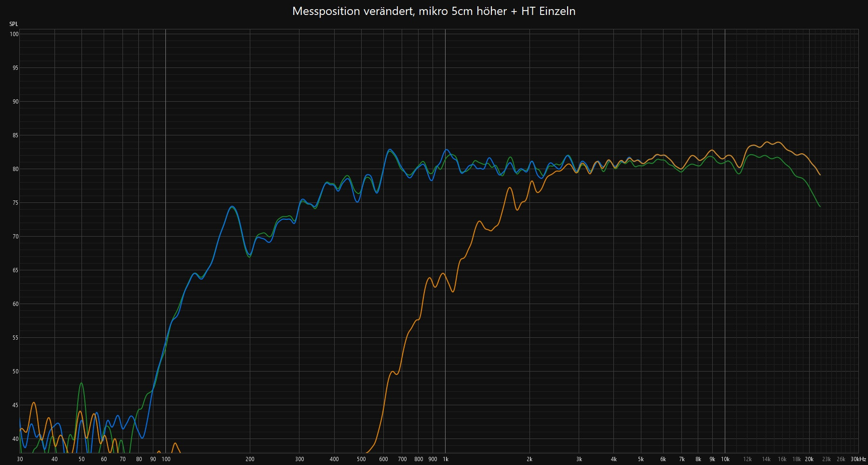Click the SPL axis label
868x465 pixels.
[x=14, y=24]
